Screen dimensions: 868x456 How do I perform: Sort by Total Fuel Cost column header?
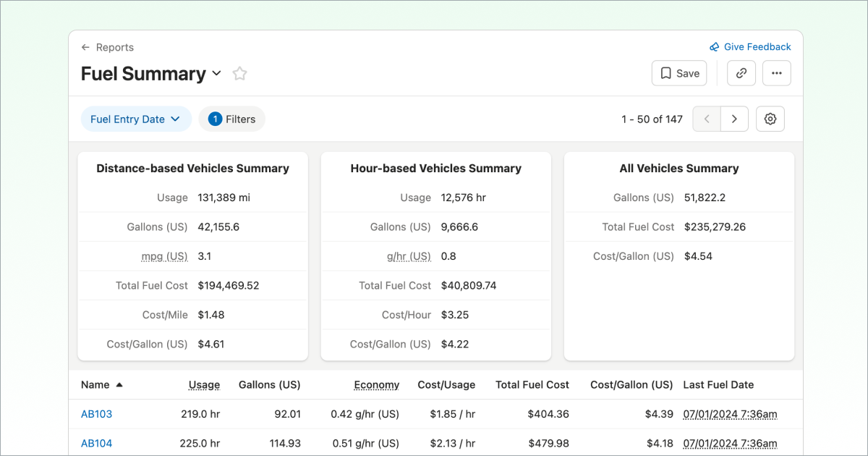[532, 385]
